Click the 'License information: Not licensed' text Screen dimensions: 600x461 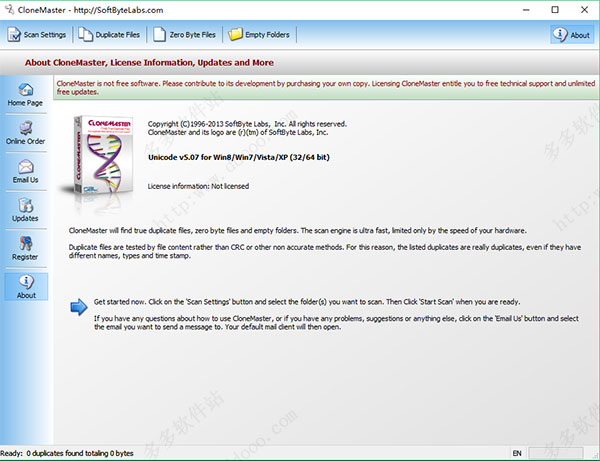click(198, 186)
